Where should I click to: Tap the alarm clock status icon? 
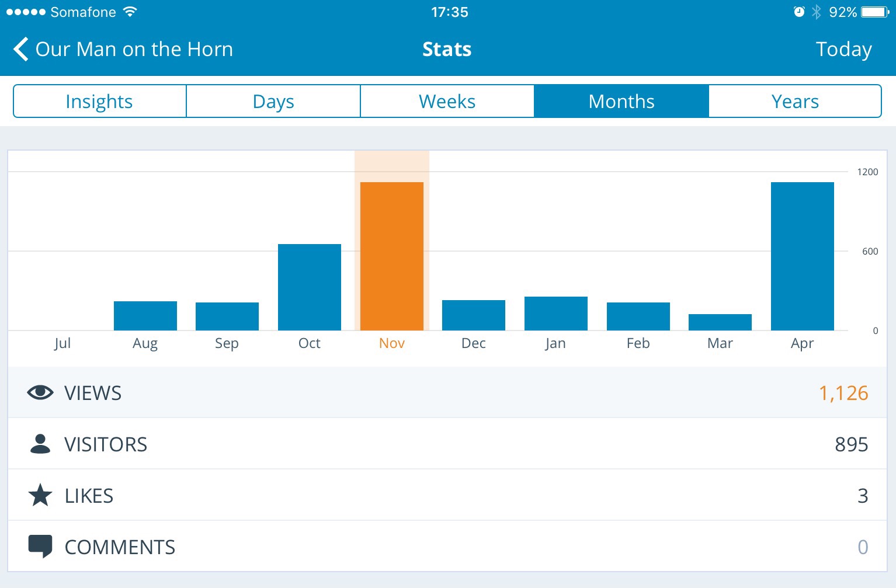click(799, 12)
